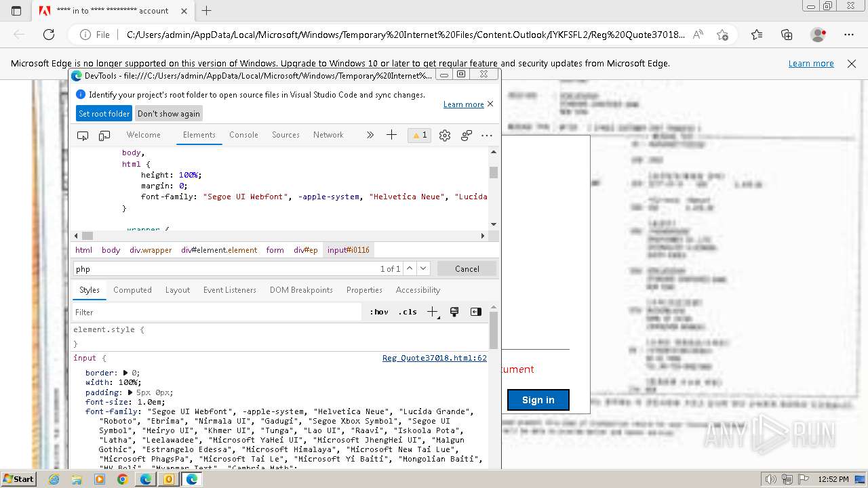Toggle device emulation icon in DevTools

(104, 135)
